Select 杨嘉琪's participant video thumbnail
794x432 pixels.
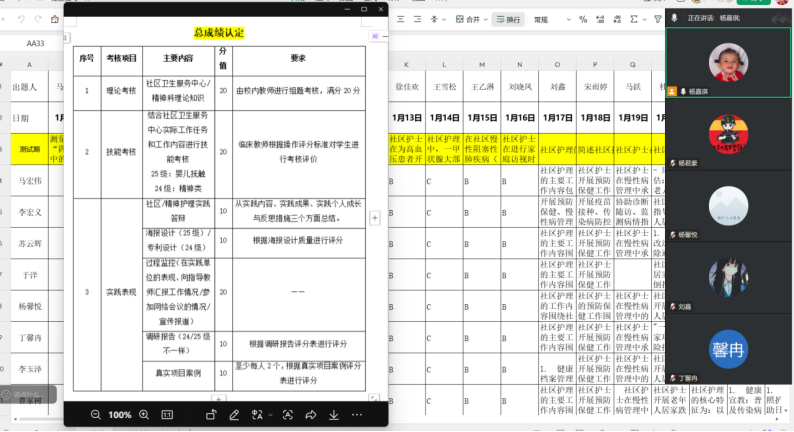(x=729, y=63)
